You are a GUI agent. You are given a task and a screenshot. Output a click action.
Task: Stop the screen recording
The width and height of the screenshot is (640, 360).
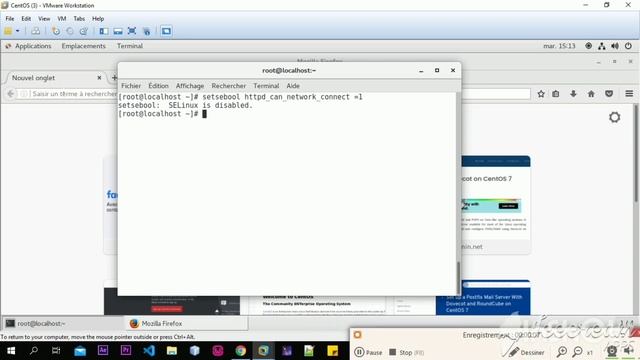[406, 352]
